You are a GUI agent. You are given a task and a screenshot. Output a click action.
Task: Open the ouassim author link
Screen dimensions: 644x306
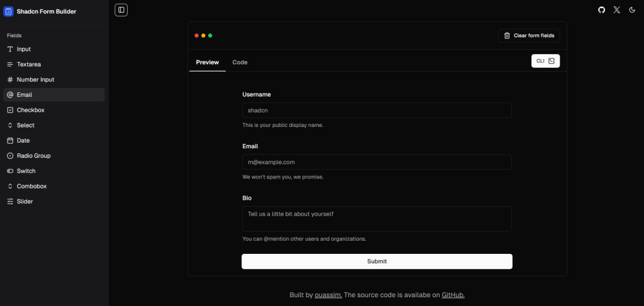(328, 295)
